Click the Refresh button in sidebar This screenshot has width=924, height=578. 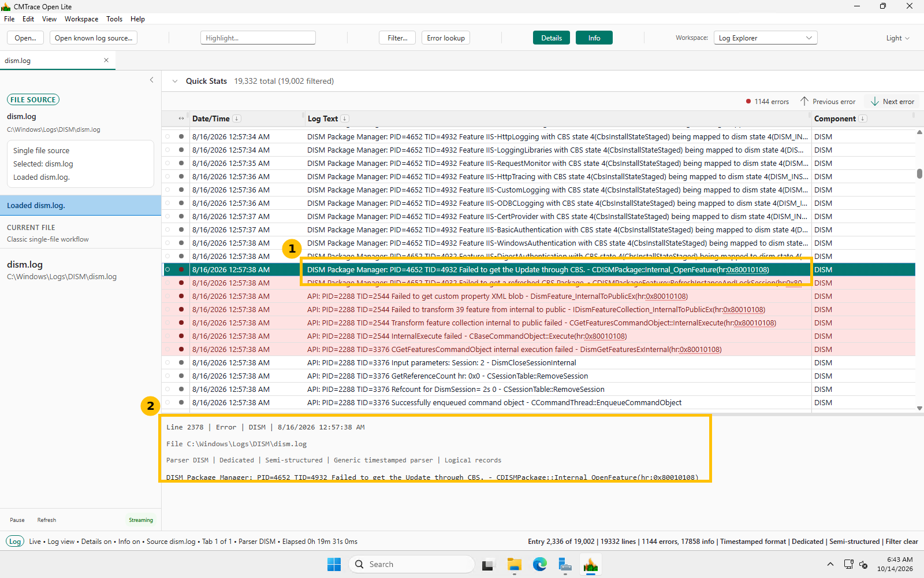coord(47,520)
